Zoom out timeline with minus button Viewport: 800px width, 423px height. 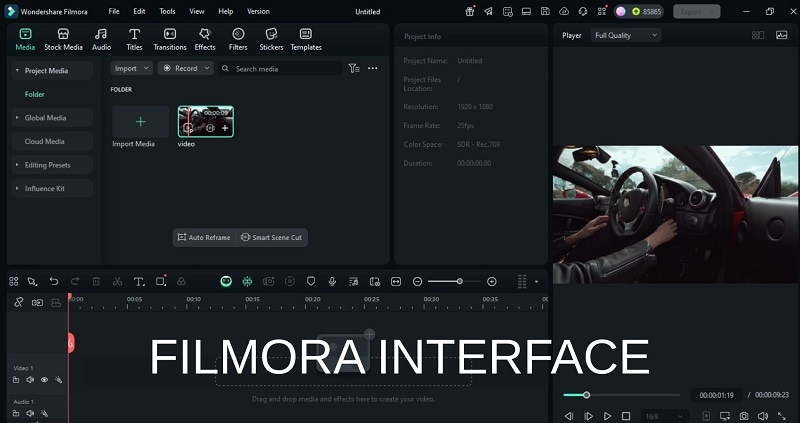tap(417, 281)
